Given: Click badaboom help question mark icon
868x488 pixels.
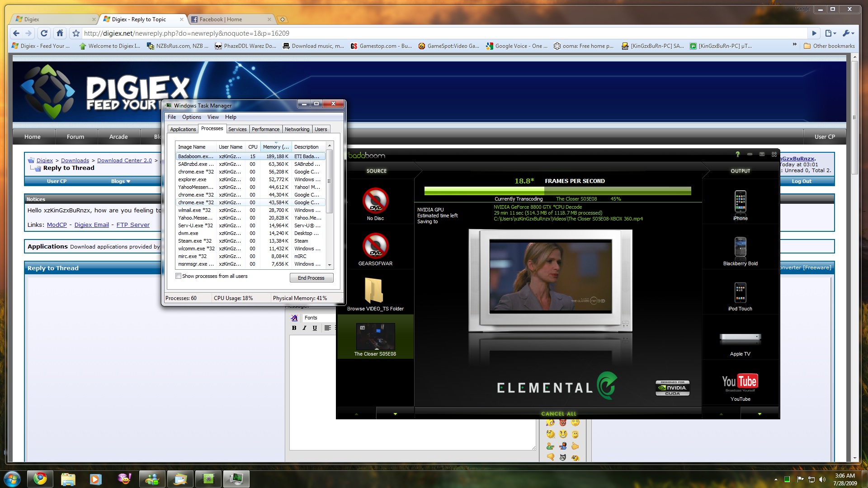Looking at the screenshot, I should 737,155.
